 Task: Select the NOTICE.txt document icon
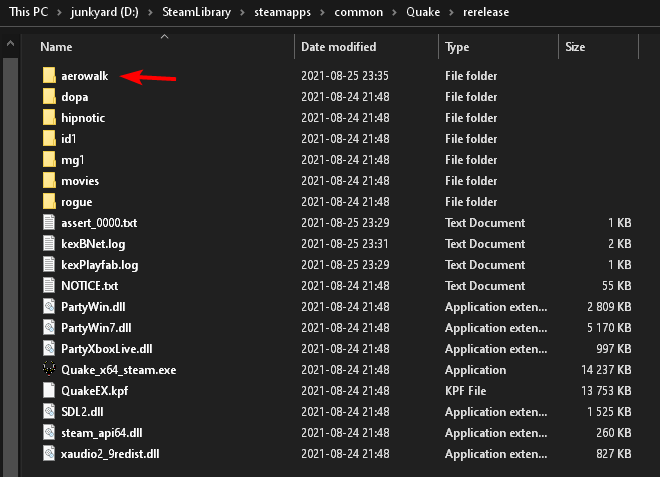click(x=50, y=286)
